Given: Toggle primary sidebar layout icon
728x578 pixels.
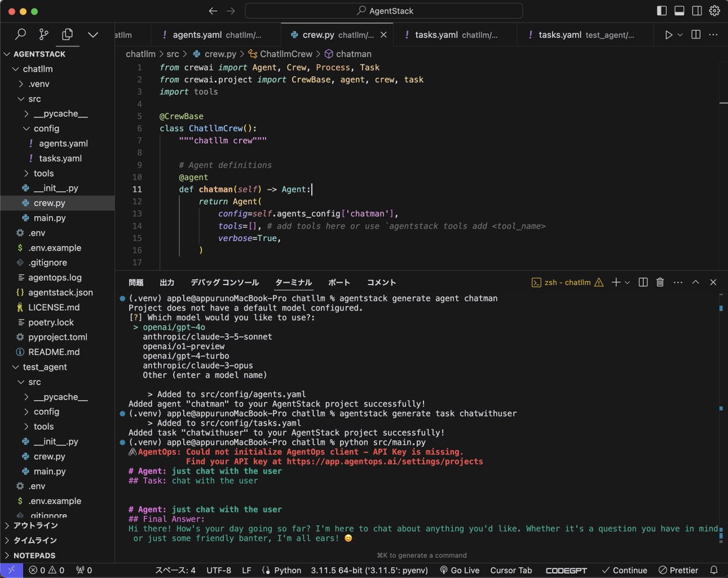Looking at the screenshot, I should [x=662, y=11].
